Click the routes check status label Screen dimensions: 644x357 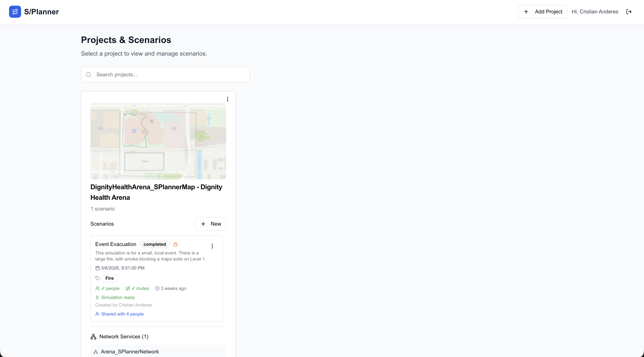(x=140, y=288)
